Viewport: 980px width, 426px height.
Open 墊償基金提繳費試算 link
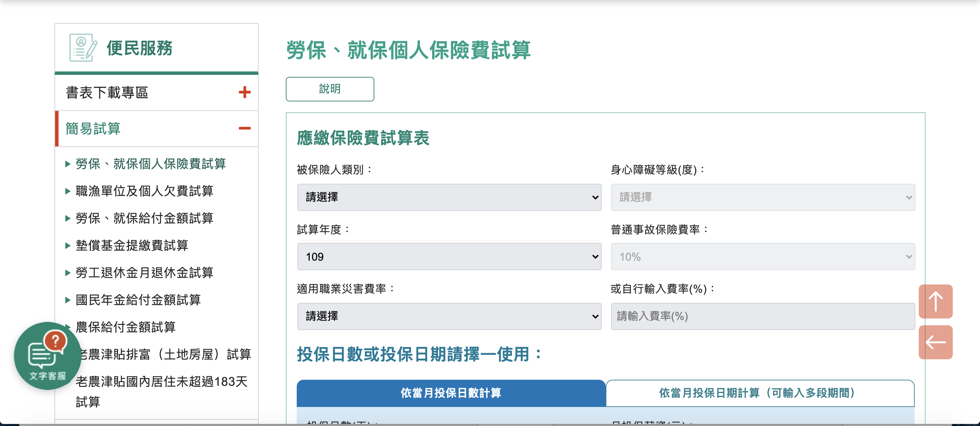[132, 245]
